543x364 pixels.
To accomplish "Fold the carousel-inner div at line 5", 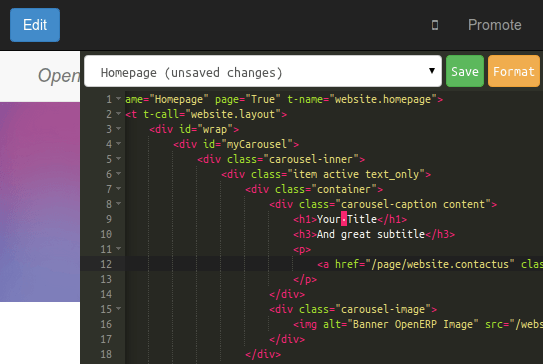I will [118, 159].
